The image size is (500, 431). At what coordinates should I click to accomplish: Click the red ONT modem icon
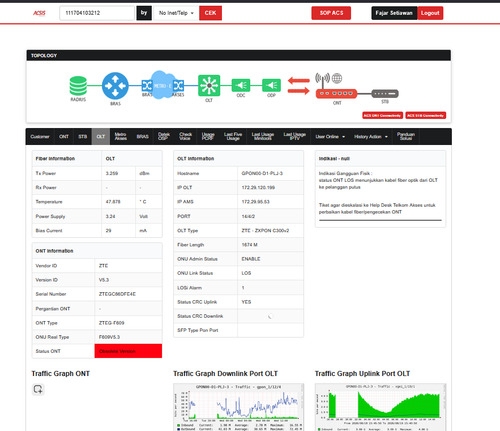click(336, 94)
